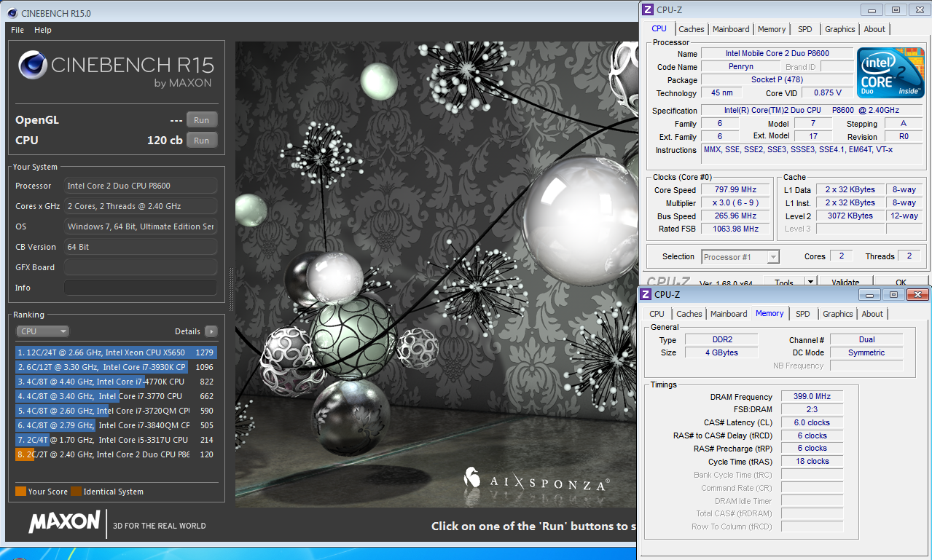Select About tab in lower CPU-Z window

[x=872, y=314]
